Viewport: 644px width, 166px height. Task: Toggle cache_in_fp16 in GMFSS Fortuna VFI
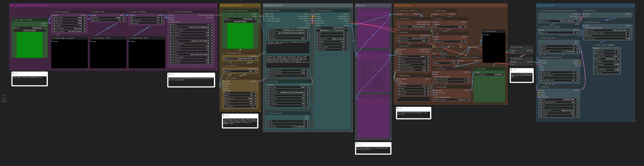607,38
